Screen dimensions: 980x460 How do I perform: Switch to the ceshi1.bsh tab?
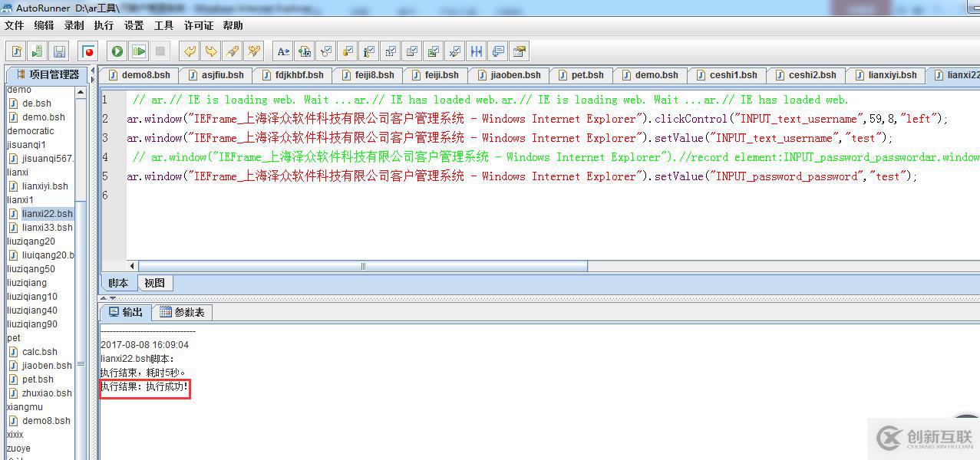[727, 75]
